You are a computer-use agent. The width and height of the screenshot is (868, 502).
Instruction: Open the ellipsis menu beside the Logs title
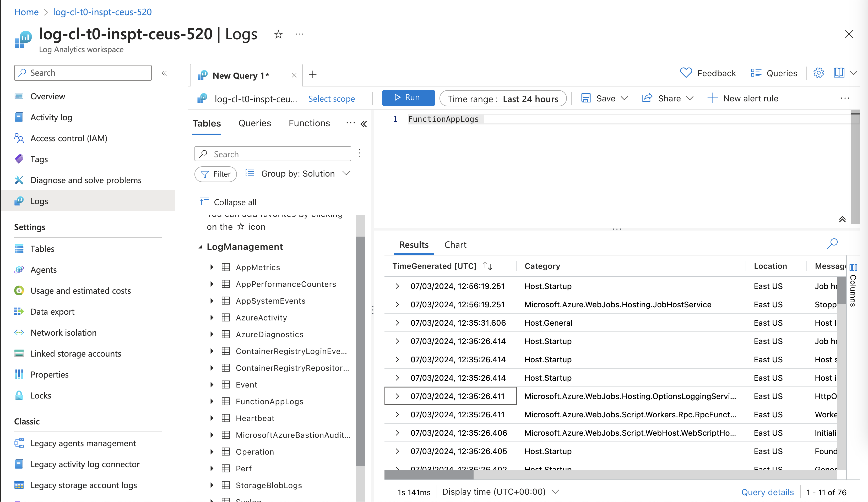click(300, 34)
